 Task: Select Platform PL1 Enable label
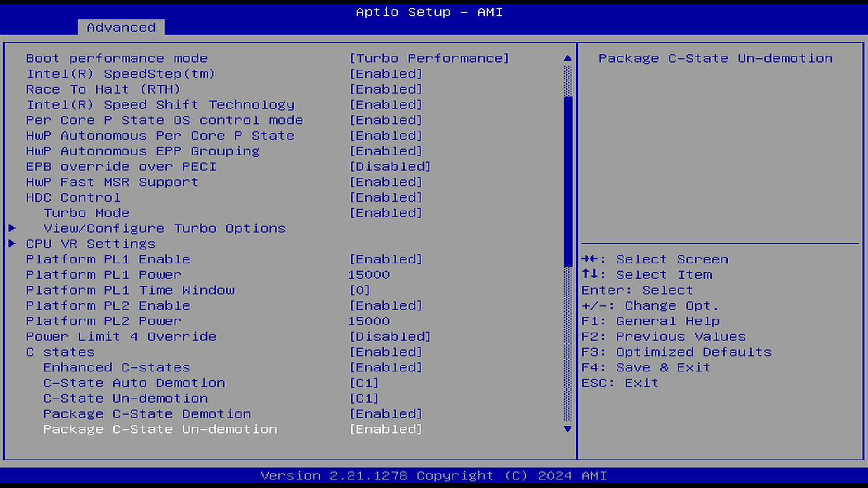tap(108, 259)
